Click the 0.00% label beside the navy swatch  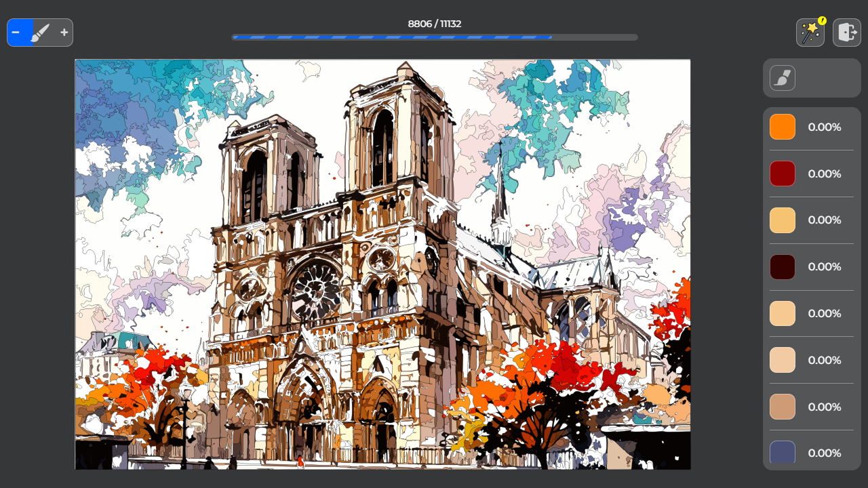[x=823, y=453]
